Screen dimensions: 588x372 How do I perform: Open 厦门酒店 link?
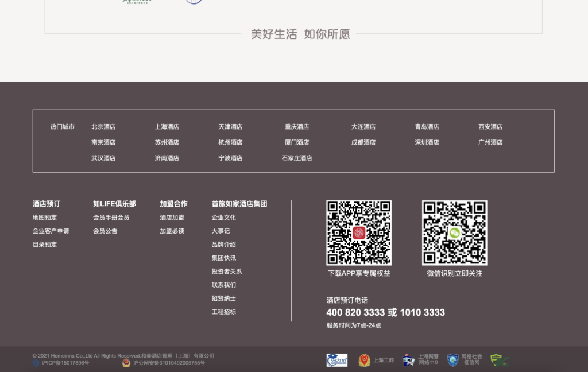click(297, 142)
